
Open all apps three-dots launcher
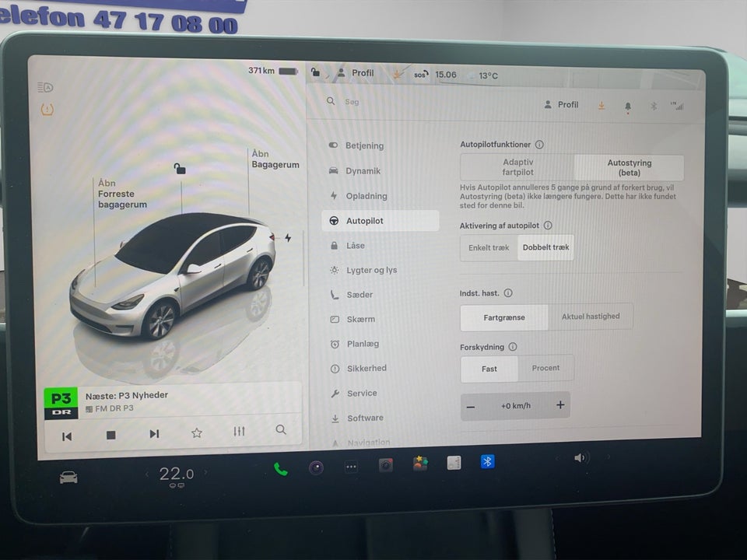(351, 467)
